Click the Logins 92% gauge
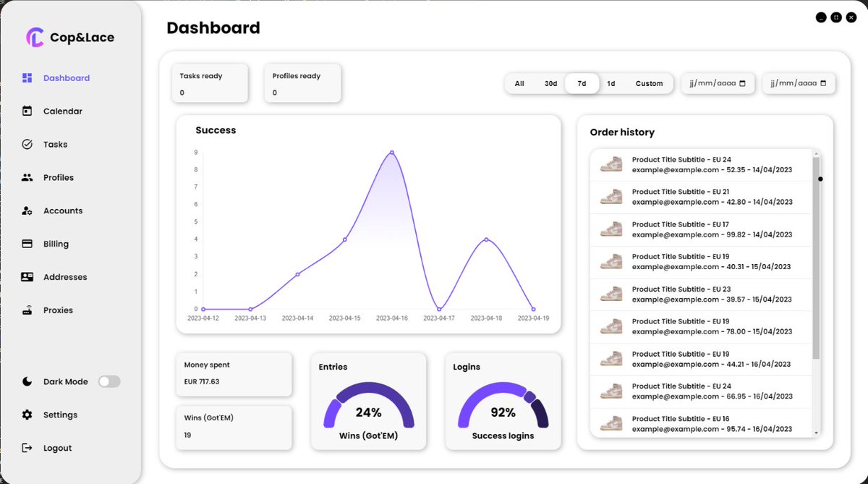868x484 pixels. [x=503, y=405]
